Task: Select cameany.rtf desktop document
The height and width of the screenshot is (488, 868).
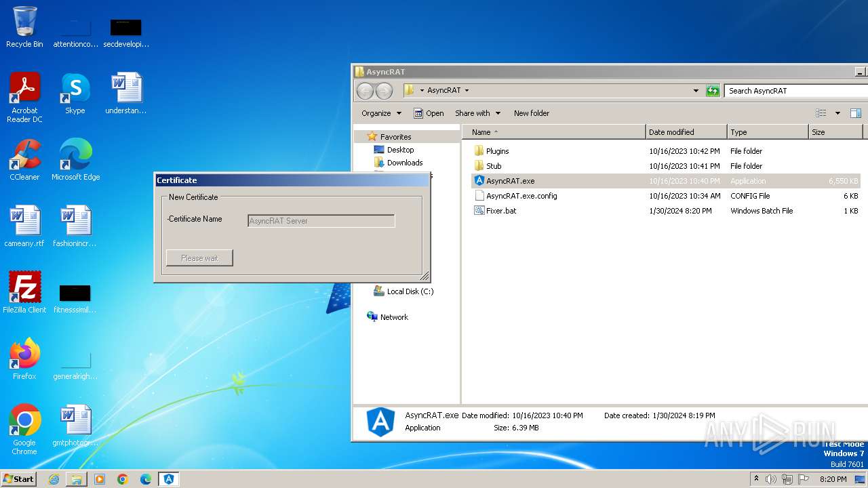Action: point(24,226)
